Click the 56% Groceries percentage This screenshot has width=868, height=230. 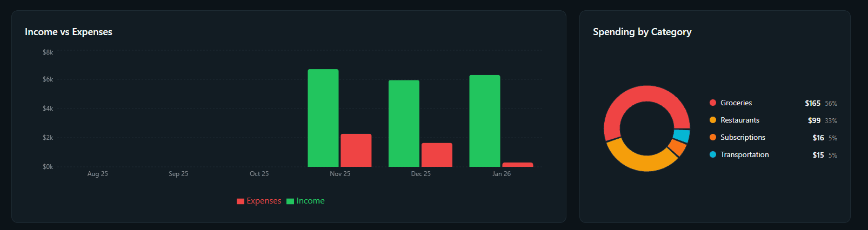(831, 104)
